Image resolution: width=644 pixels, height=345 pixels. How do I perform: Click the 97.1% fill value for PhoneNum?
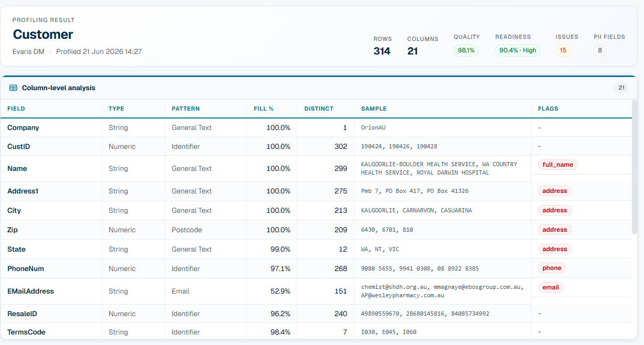point(281,269)
